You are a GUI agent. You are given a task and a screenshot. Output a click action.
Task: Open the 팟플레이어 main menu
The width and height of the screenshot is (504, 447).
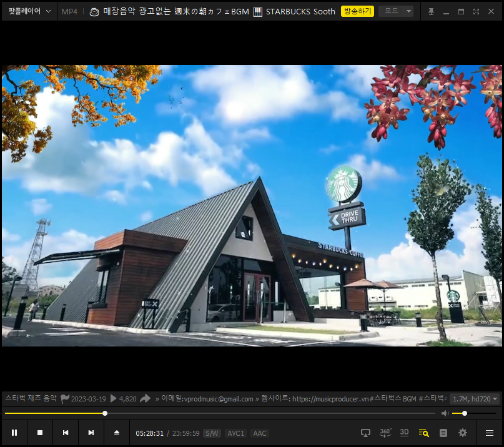[29, 11]
